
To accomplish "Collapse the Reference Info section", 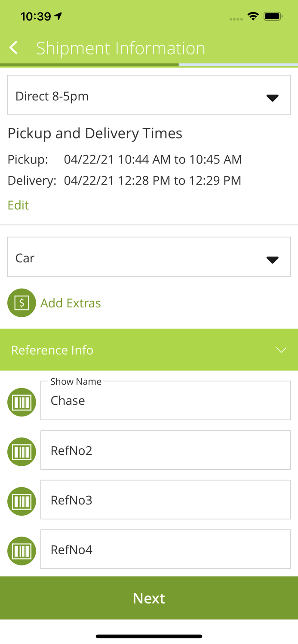I will pos(281,350).
